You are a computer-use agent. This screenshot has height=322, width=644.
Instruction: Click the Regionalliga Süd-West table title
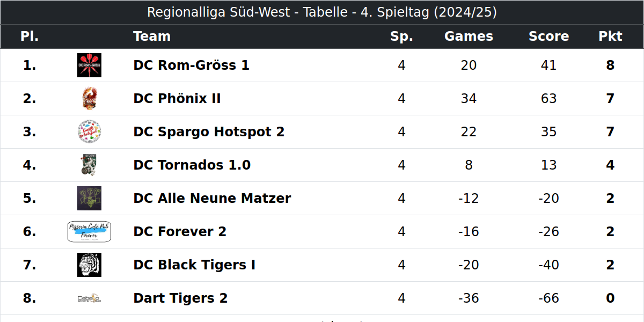(322, 12)
